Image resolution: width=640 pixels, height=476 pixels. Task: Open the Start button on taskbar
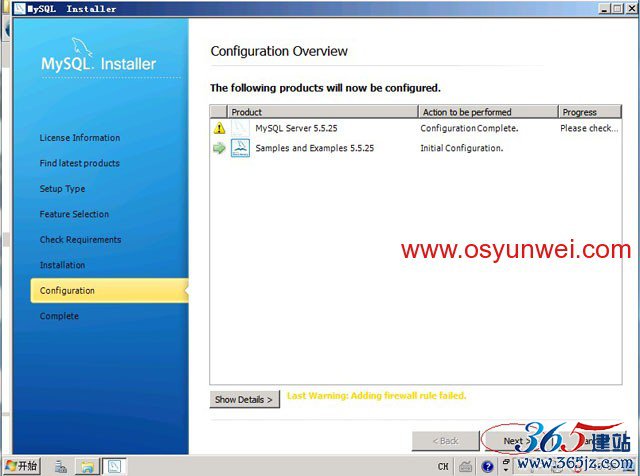click(22, 466)
